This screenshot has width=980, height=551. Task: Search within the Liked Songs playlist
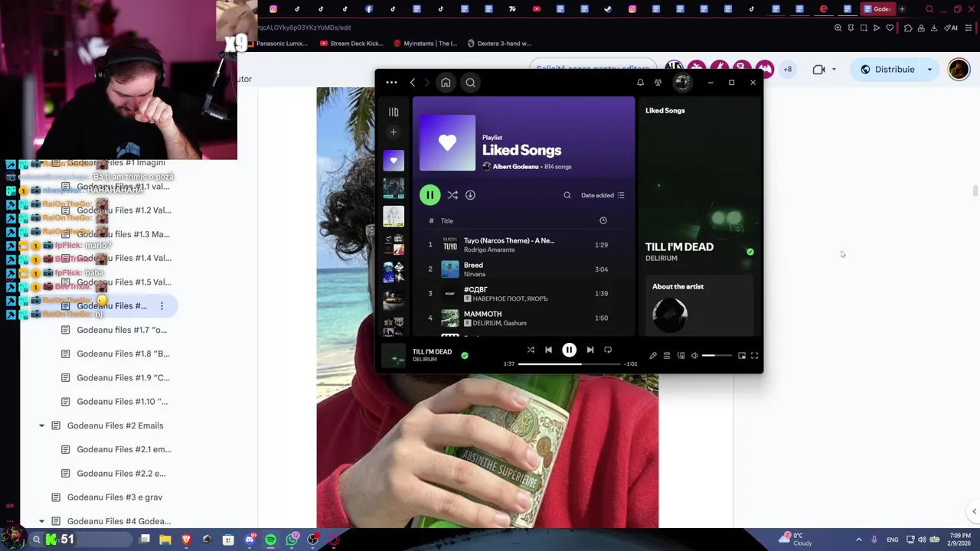(567, 195)
